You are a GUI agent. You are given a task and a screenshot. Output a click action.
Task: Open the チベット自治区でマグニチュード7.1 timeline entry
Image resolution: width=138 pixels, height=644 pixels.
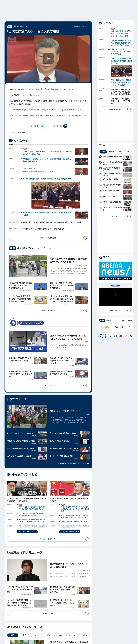tap(44, 229)
